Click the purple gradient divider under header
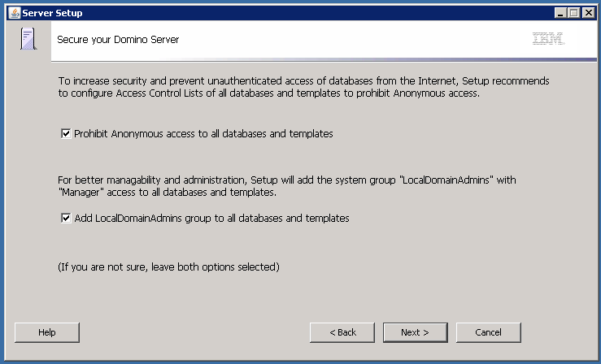This screenshot has height=364, width=601. pos(324,59)
